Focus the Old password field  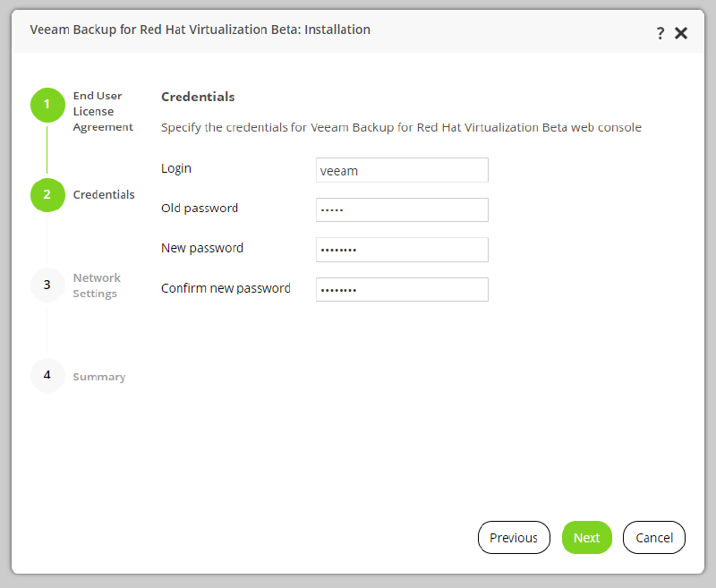click(402, 210)
